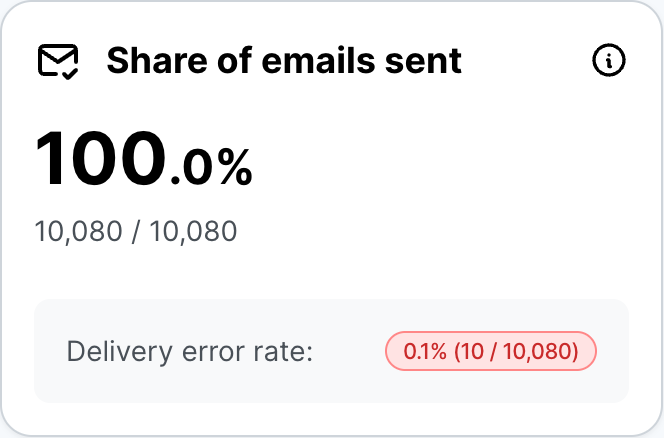
Task: Click the word "Share" in the card title
Action: 151,62
